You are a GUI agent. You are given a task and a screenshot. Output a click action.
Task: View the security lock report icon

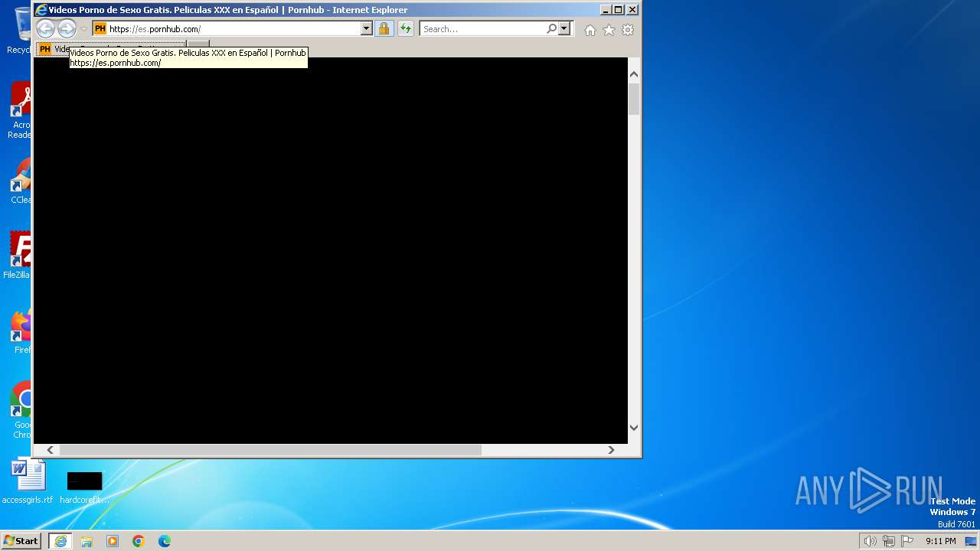point(384,29)
